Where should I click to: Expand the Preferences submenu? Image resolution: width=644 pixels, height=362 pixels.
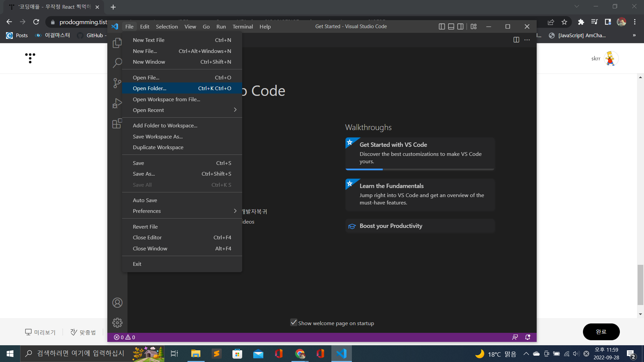182,211
